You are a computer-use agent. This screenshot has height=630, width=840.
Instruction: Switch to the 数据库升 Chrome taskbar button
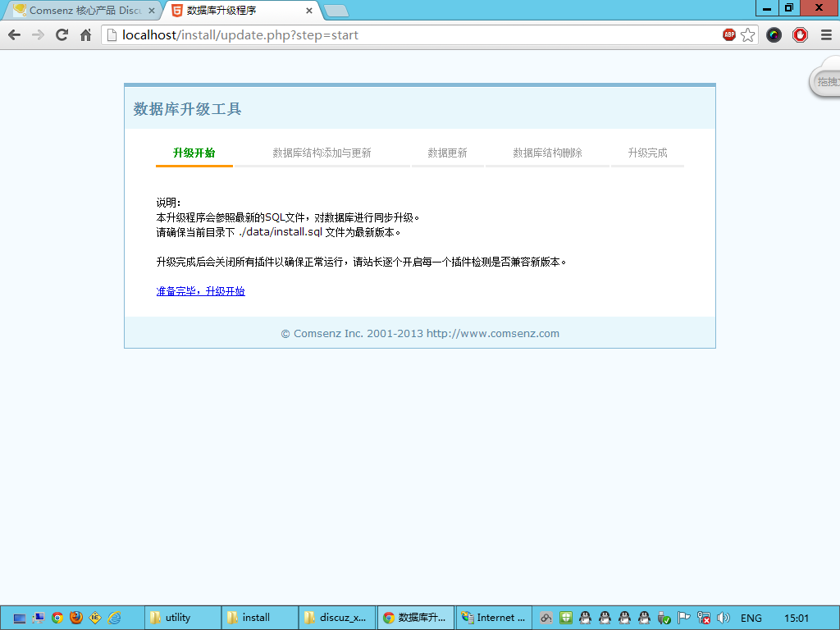point(416,618)
